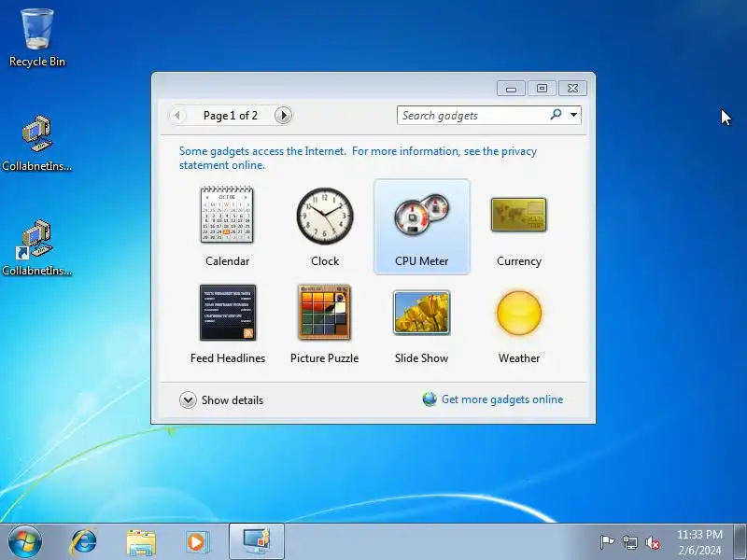
Task: Launch Internet Explorer from taskbar
Action: [83, 542]
